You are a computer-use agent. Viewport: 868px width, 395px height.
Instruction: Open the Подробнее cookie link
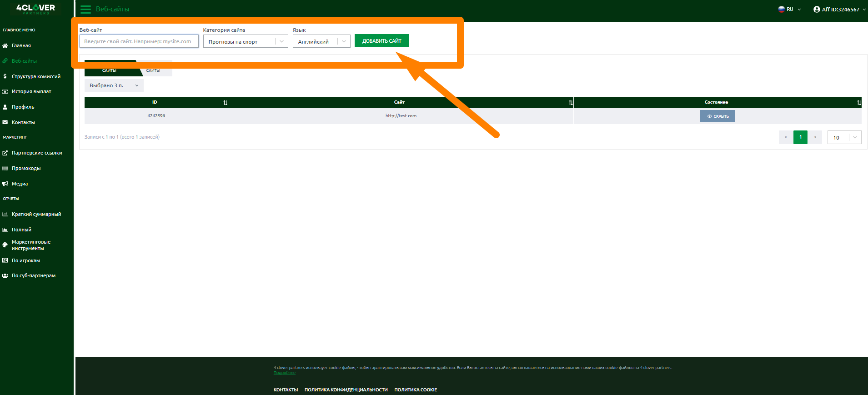tap(285, 373)
